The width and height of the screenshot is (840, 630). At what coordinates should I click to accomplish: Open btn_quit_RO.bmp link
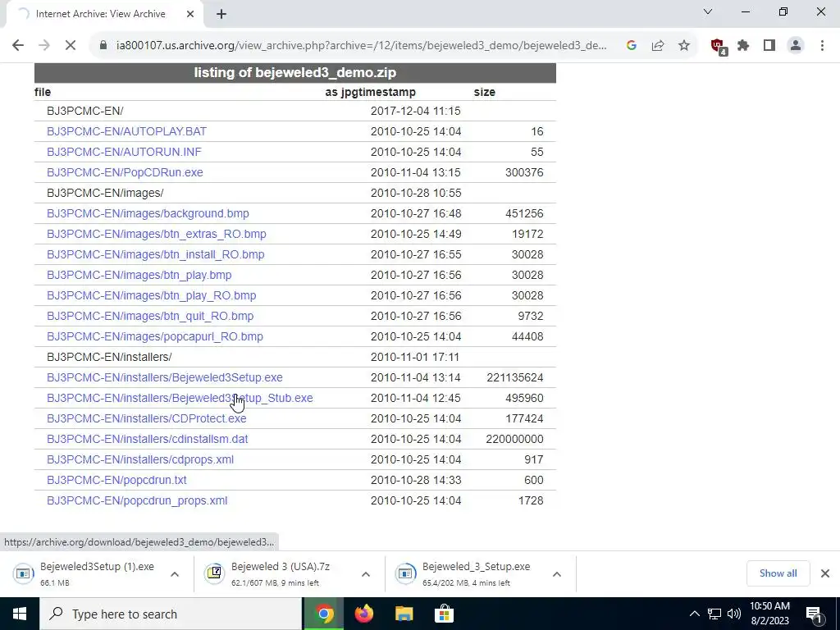point(150,316)
